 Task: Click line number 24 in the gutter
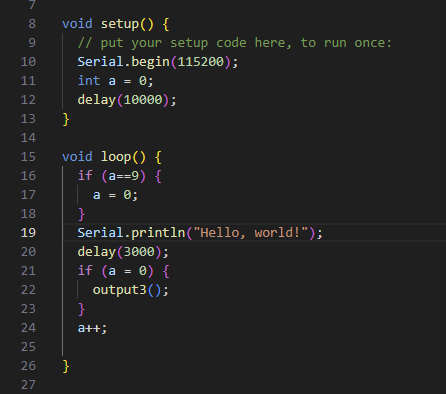pyautogui.click(x=28, y=328)
